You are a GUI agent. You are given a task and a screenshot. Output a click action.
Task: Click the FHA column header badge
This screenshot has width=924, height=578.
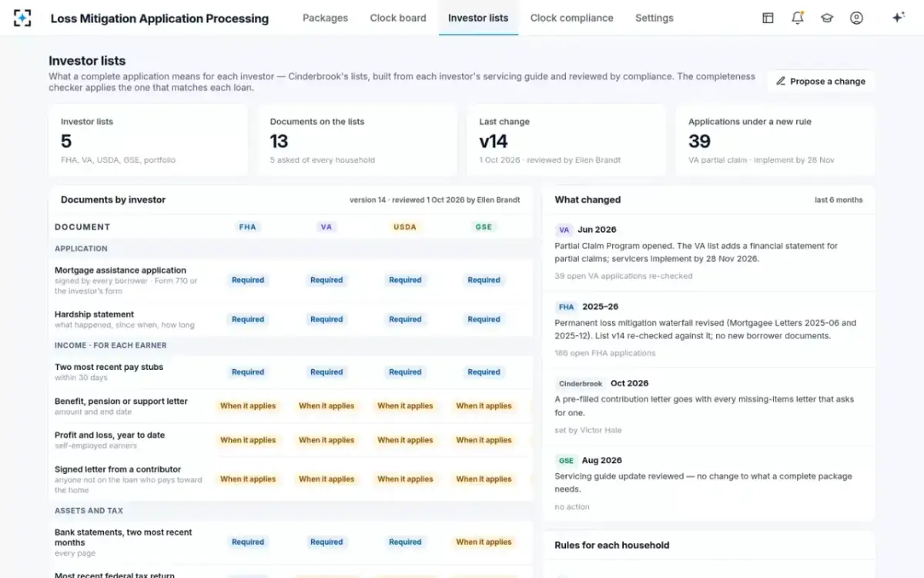[x=248, y=227]
